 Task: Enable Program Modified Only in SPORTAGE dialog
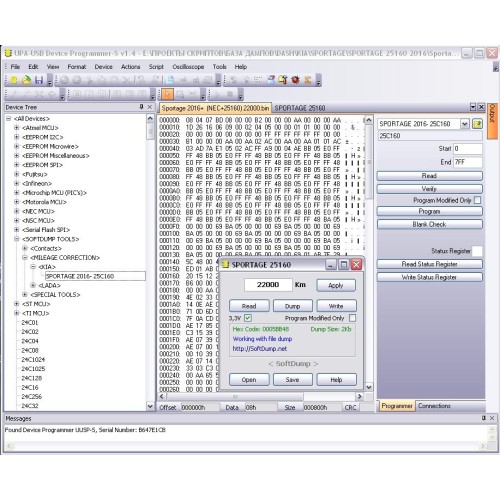[352, 318]
